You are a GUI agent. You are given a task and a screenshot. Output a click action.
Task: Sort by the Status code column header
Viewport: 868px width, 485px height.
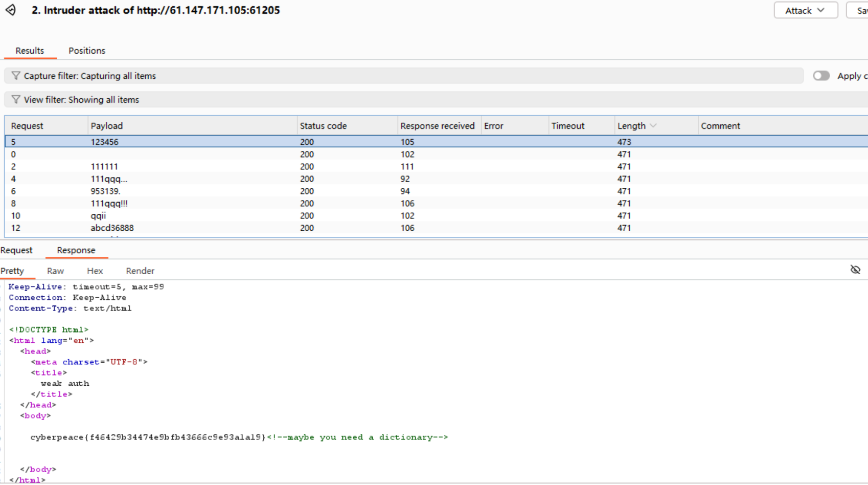click(x=348, y=126)
